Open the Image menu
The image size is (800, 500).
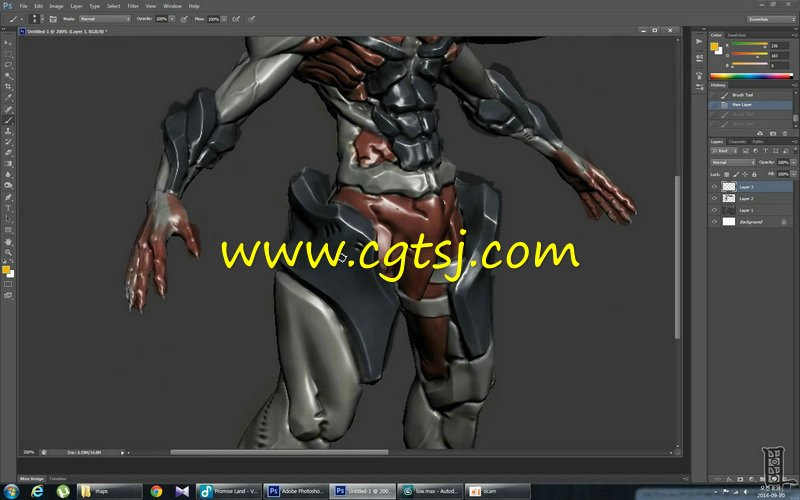(56, 6)
